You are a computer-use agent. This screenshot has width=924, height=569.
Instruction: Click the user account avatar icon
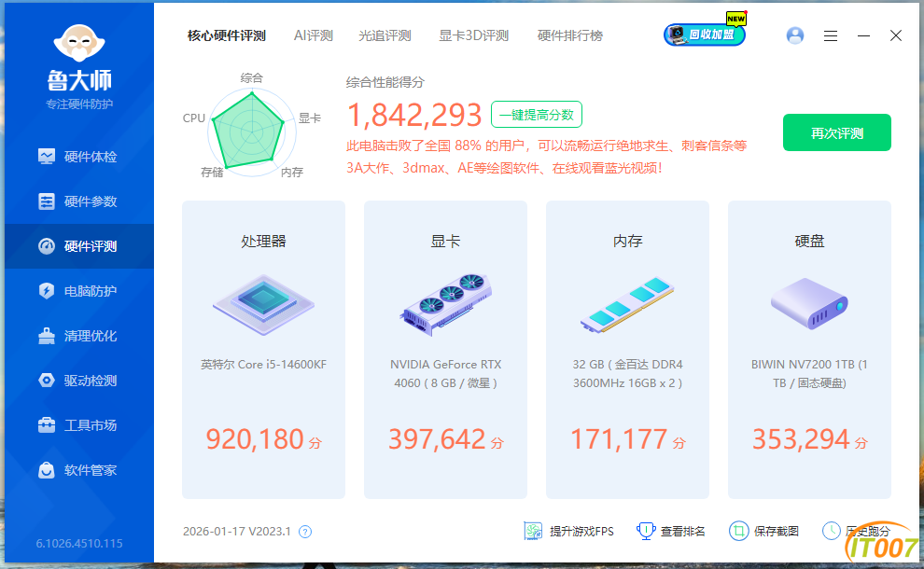(x=795, y=35)
